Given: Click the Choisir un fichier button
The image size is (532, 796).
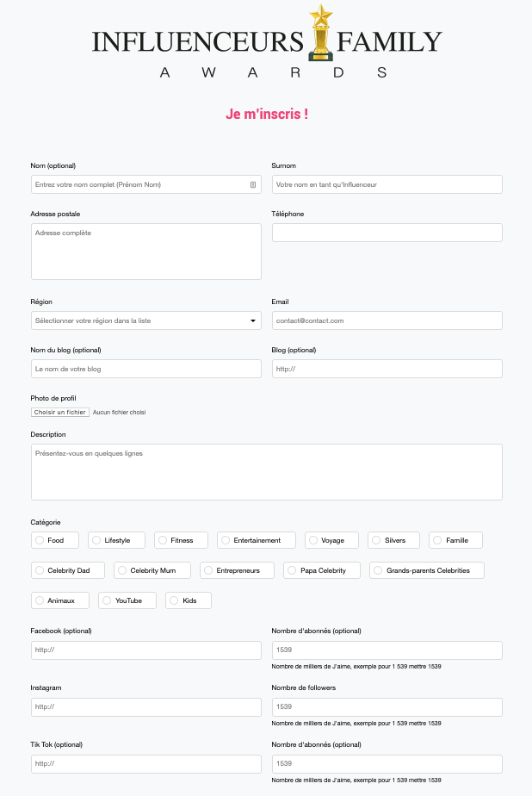Looking at the screenshot, I should coord(60,412).
